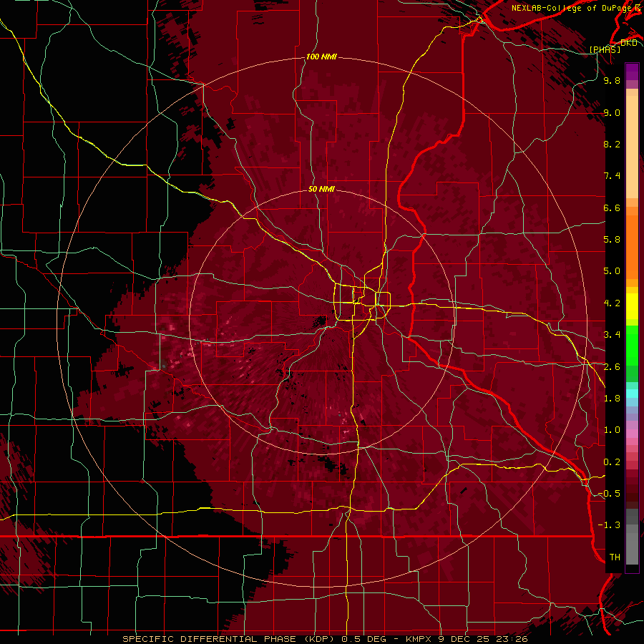Click the 1.8 value on the color scale
This screenshot has width=644, height=644.
pos(612,399)
